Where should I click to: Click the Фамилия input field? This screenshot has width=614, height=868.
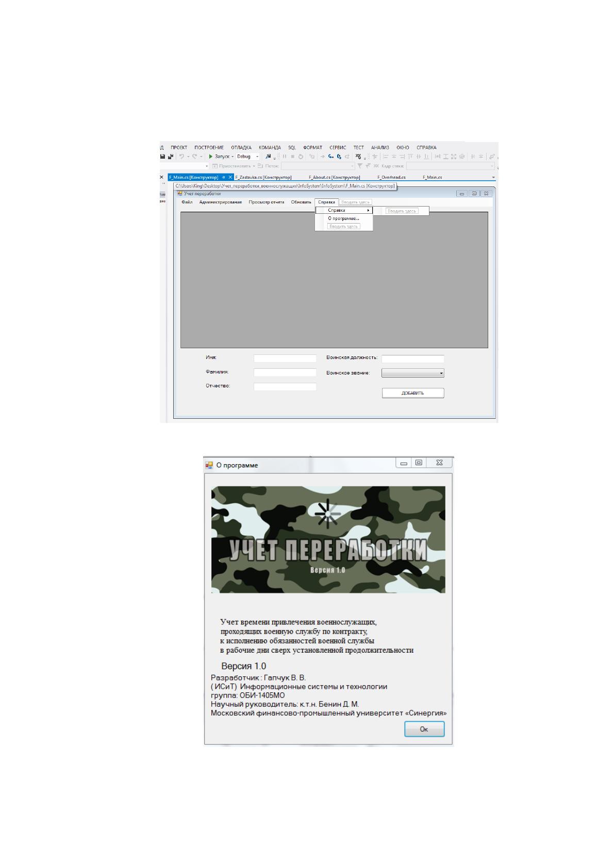point(285,372)
